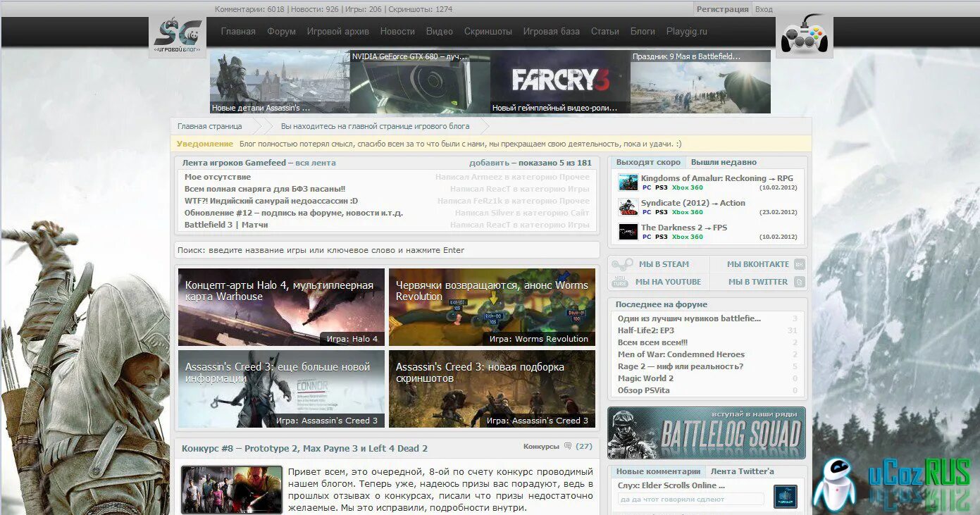Open Обновление #12 feed entry
This screenshot has width=980, height=515.
click(x=294, y=213)
